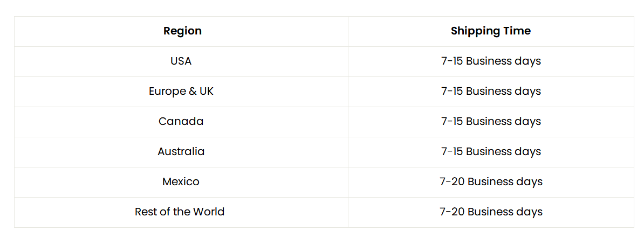Click Mexico's 7-20 Business days cell
Image resolution: width=644 pixels, height=238 pixels.
(491, 182)
